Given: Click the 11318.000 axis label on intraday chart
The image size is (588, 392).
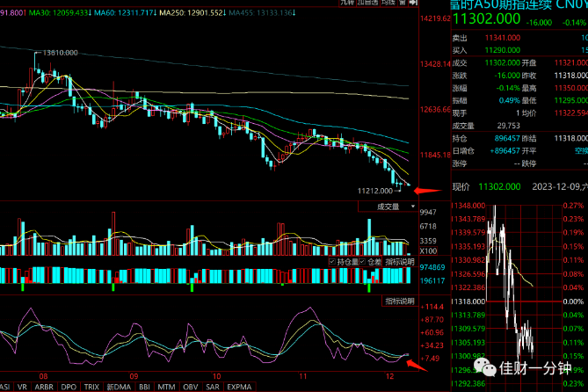Looking at the screenshot, I should pyautogui.click(x=468, y=301).
